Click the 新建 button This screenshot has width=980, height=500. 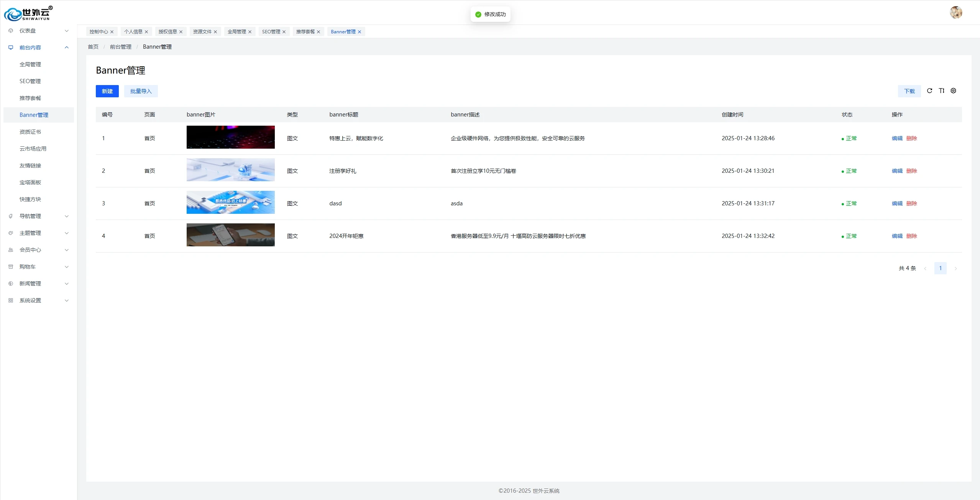(x=107, y=91)
